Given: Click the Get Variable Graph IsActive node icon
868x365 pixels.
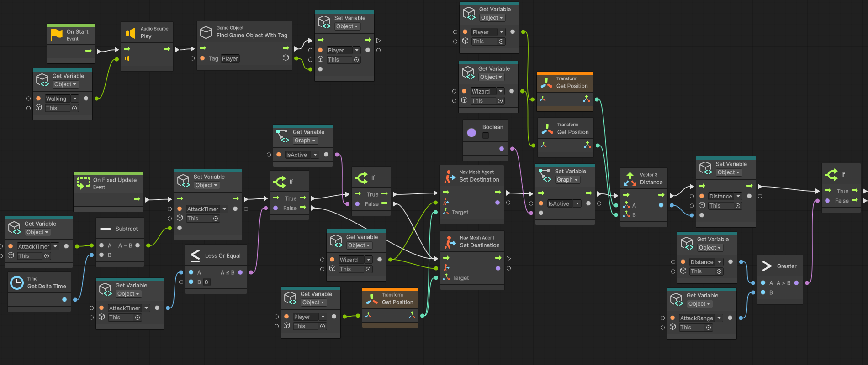Looking at the screenshot, I should [283, 136].
